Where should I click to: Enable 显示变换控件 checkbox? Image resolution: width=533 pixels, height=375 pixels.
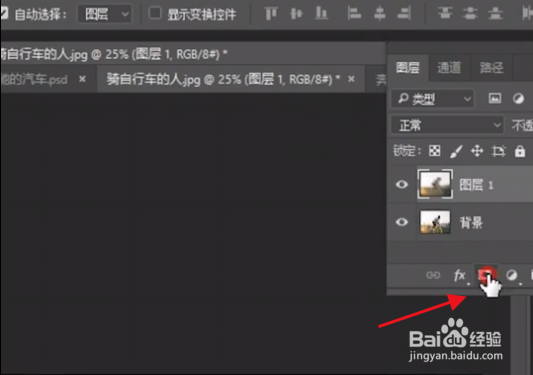click(155, 13)
